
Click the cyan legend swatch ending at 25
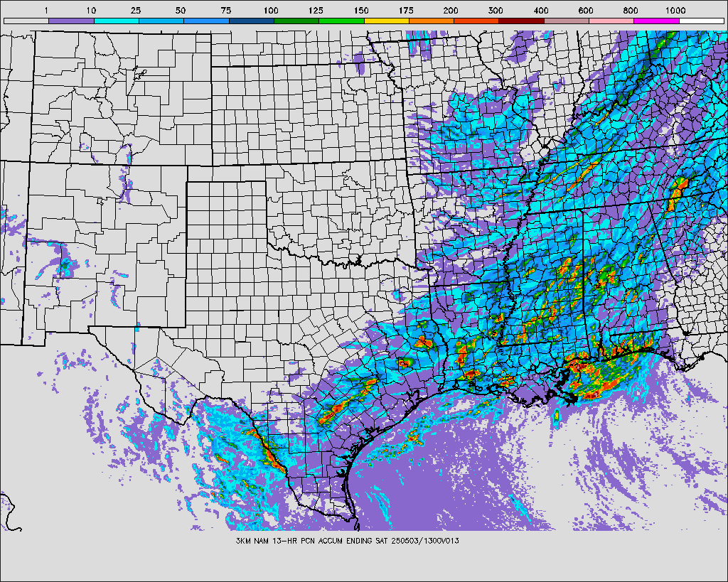(x=117, y=21)
